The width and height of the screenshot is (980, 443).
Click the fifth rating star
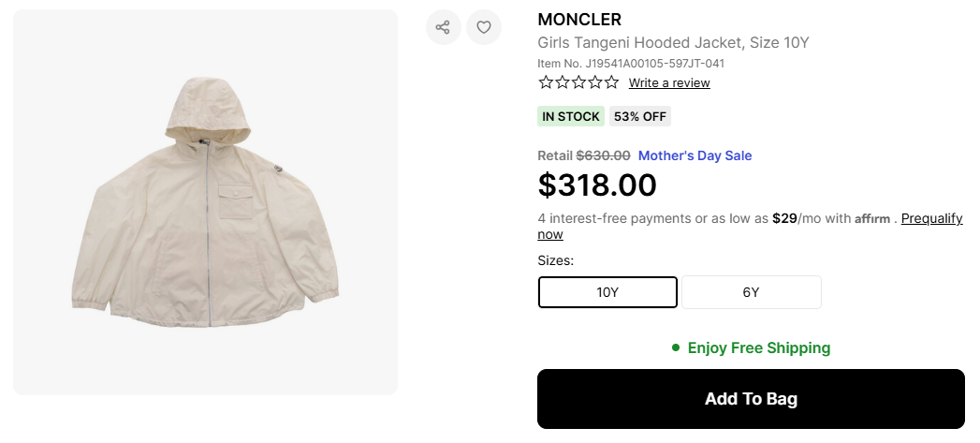tap(611, 82)
